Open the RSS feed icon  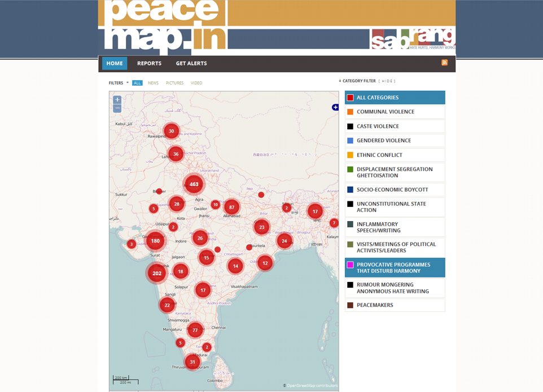(x=444, y=63)
